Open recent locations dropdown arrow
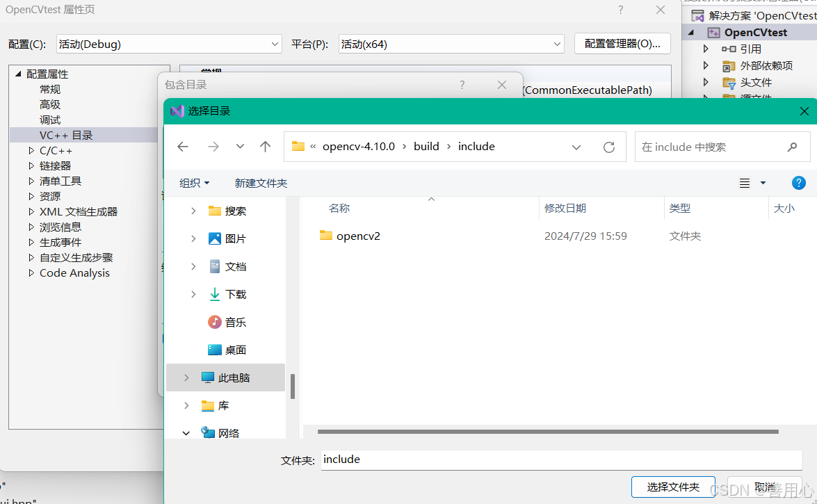This screenshot has width=817, height=504. 240,147
